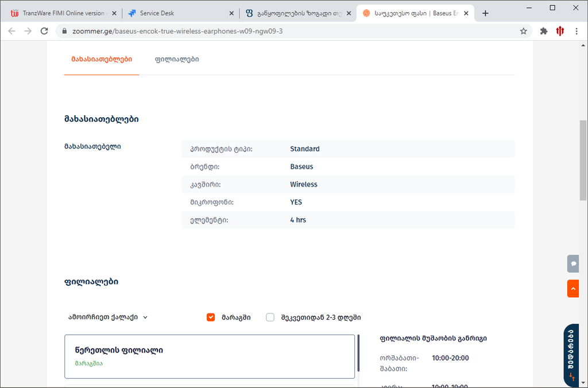
Task: Click the green მარაგშია stock status text
Action: 89,363
